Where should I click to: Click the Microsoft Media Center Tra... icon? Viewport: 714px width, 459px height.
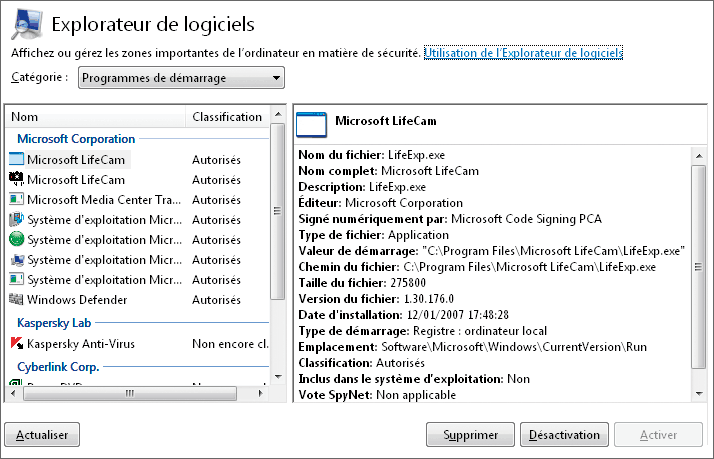pyautogui.click(x=16, y=199)
